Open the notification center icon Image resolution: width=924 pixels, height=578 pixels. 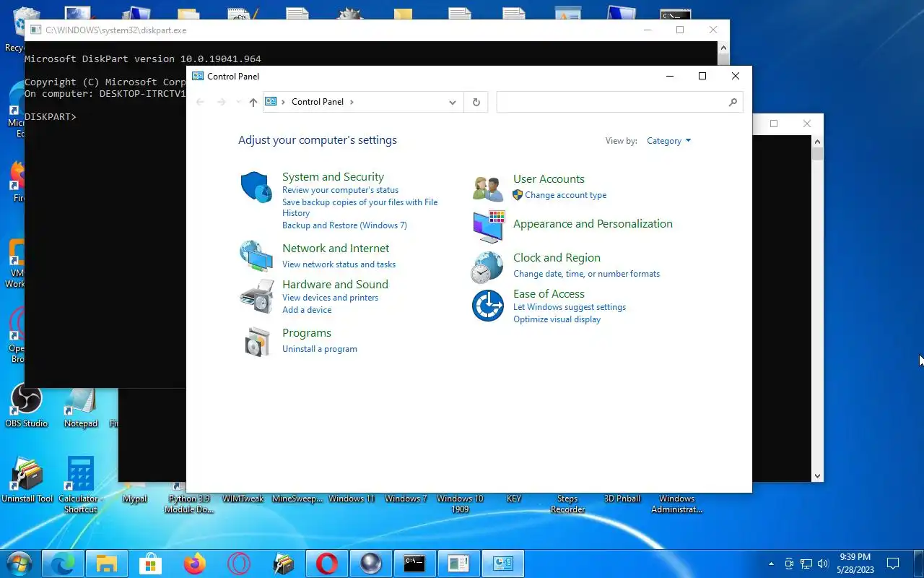893,564
